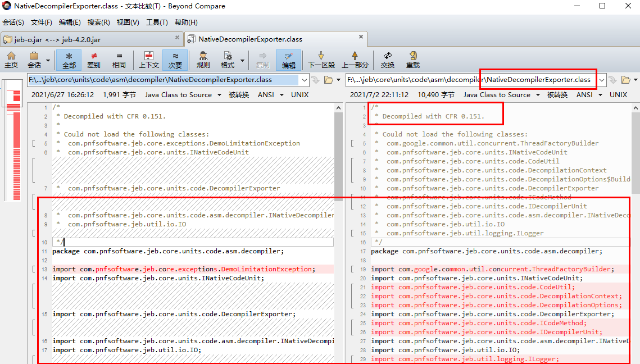The height and width of the screenshot is (364, 640).
Task: Click the Swap (交换) sides icon
Action: tap(387, 60)
